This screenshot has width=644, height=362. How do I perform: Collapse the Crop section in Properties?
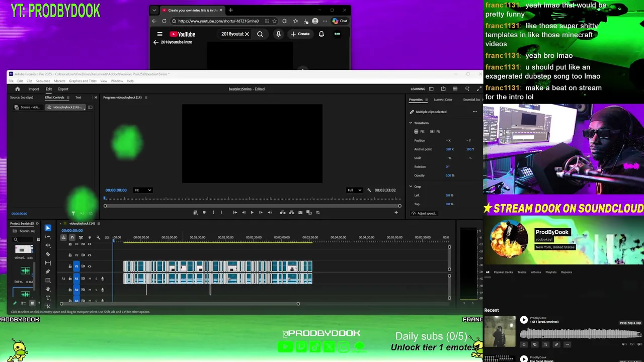411,187
